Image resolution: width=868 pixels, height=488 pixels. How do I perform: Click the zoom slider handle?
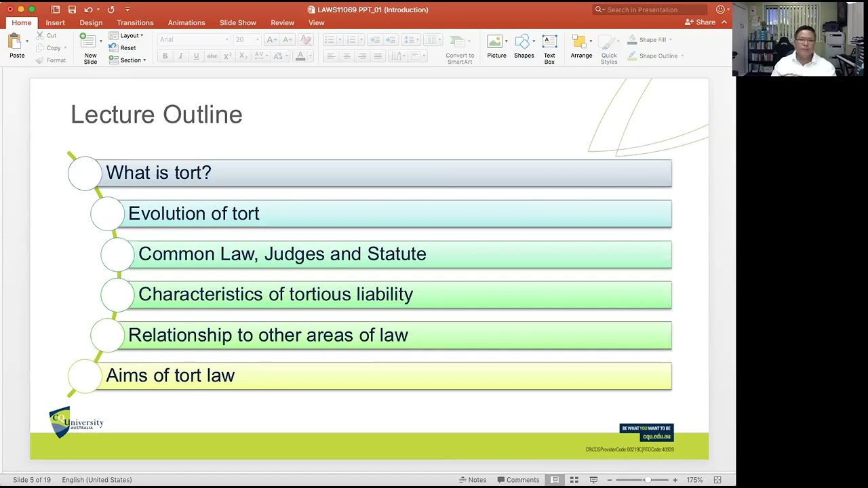pyautogui.click(x=647, y=480)
